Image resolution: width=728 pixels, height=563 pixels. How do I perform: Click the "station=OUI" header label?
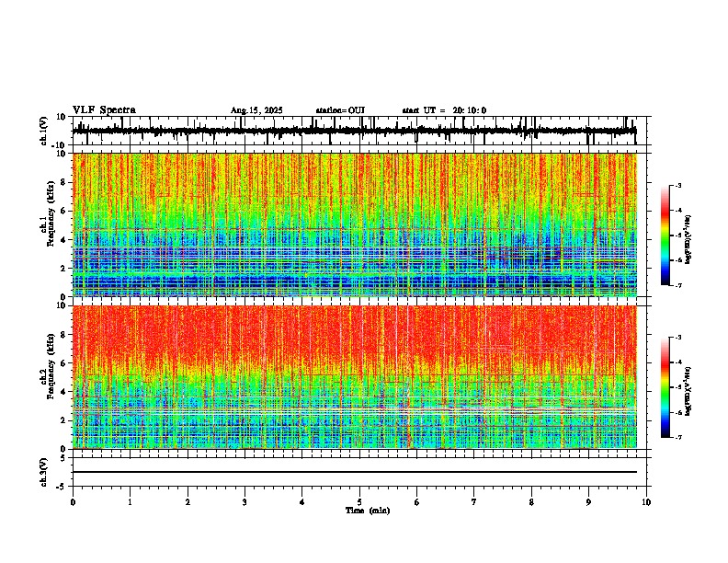340,110
